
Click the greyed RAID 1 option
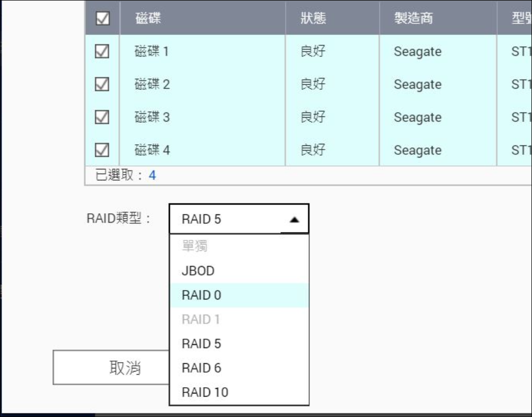pyautogui.click(x=202, y=319)
